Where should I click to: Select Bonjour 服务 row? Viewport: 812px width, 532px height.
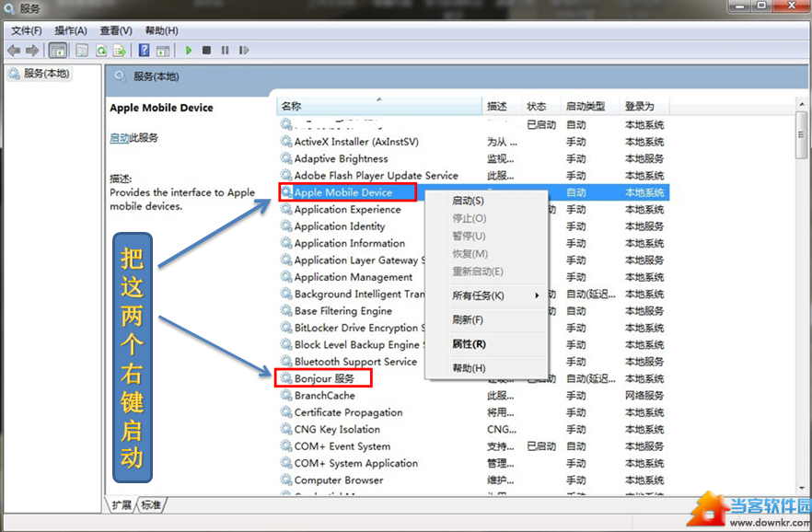324,379
